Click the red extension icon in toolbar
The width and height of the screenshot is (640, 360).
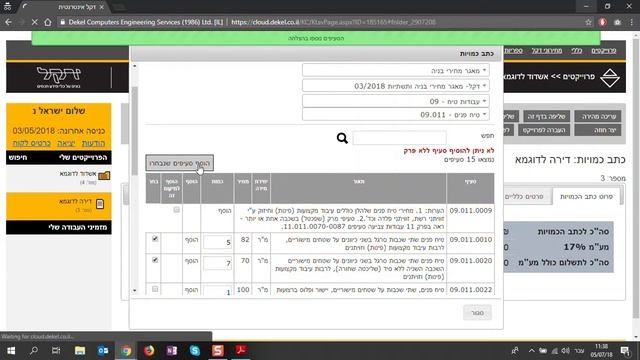[602, 22]
